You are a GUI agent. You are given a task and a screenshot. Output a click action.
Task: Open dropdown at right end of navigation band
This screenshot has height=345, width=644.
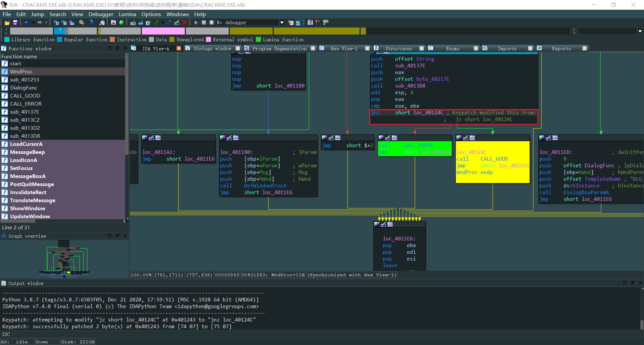(640, 31)
